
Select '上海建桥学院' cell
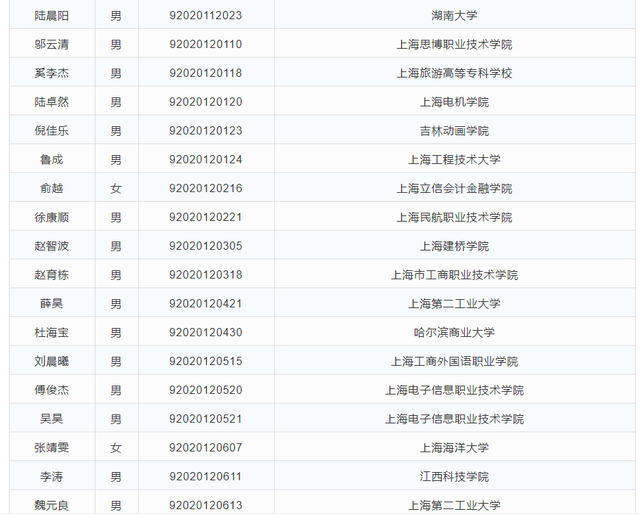[x=454, y=246]
